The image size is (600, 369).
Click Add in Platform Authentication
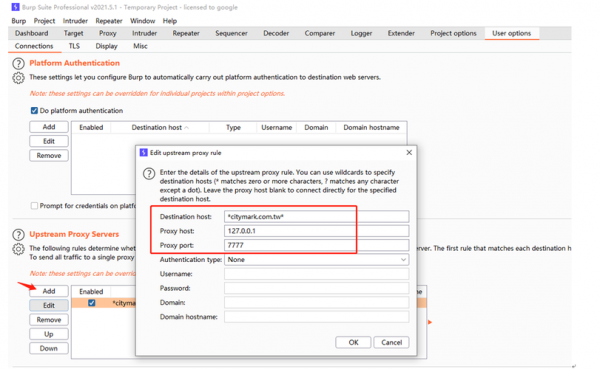pos(49,127)
